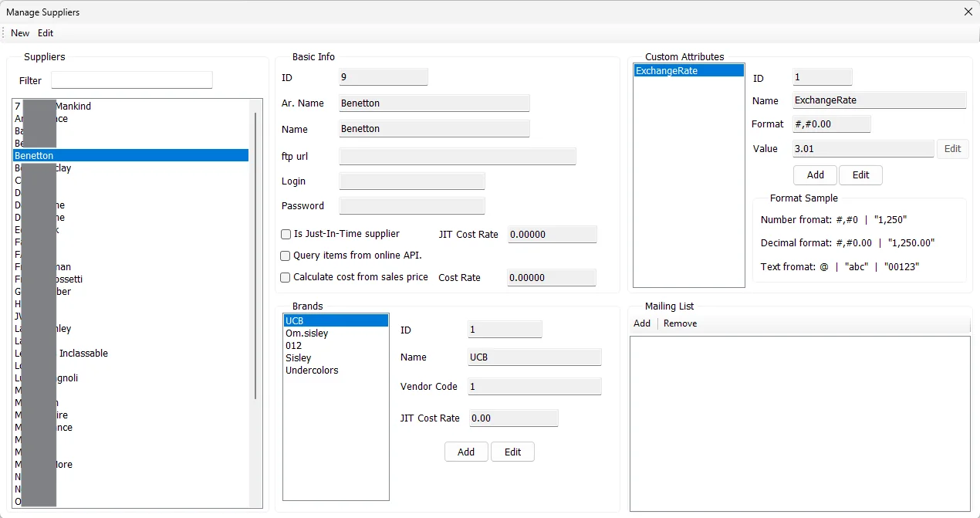Select ExchangeRate in the Custom Attributes list

(x=689, y=70)
